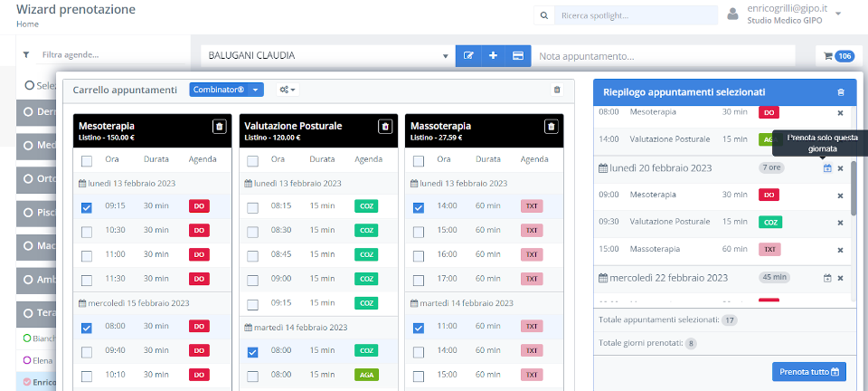Check the 08:00 AGA Valutazione Posturale slot

[252, 377]
